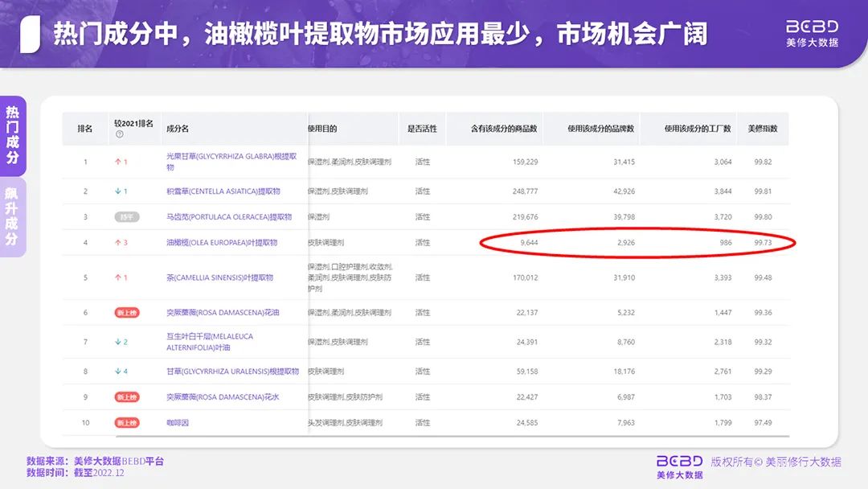
Task: Click the 是否活性 column header
Action: point(422,129)
